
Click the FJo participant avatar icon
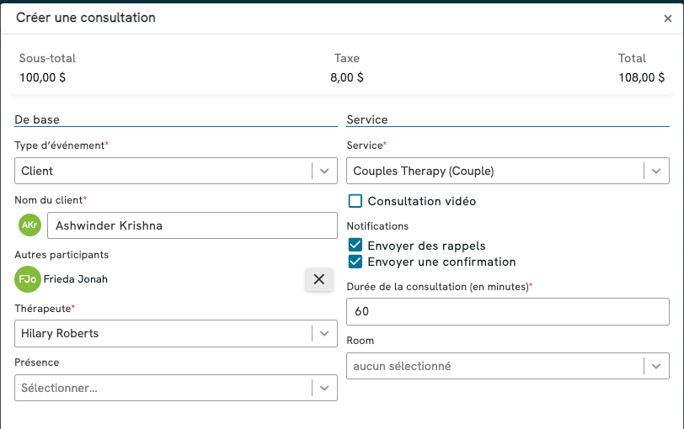[27, 279]
